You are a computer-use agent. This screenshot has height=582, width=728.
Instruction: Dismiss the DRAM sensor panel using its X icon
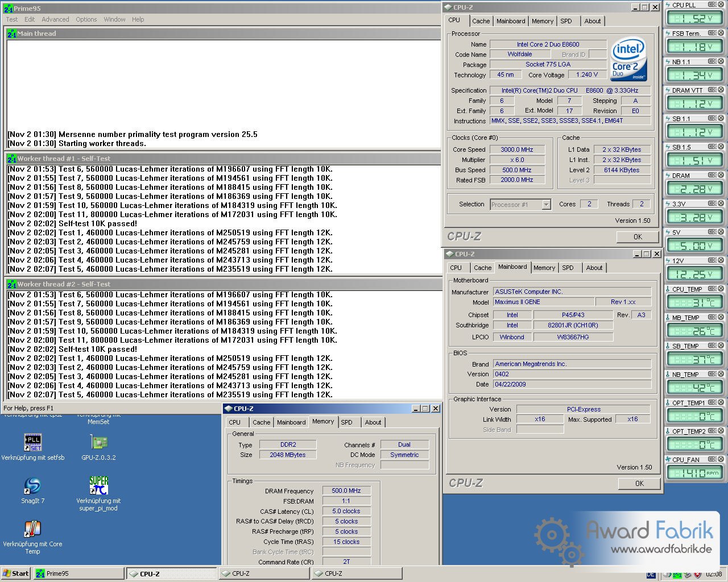pyautogui.click(x=721, y=175)
